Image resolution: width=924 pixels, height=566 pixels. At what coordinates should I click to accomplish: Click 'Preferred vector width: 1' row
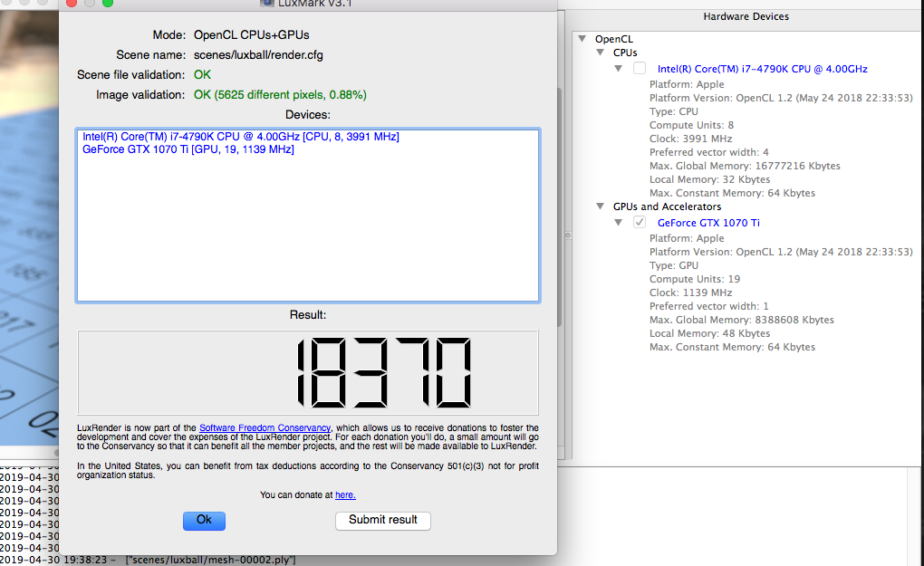[709, 306]
